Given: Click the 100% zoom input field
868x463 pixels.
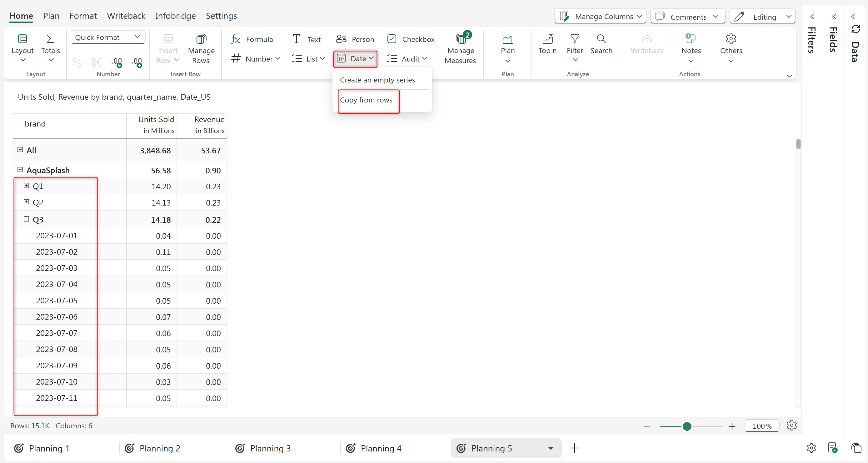Looking at the screenshot, I should pyautogui.click(x=761, y=426).
